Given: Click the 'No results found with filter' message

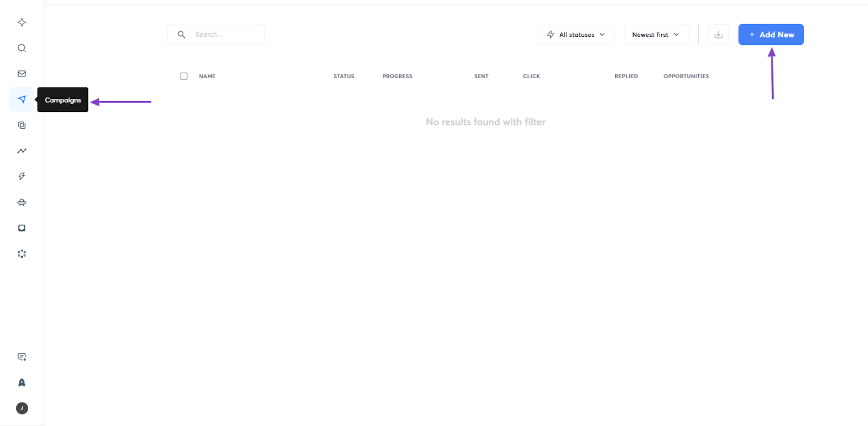Looking at the screenshot, I should [x=486, y=122].
